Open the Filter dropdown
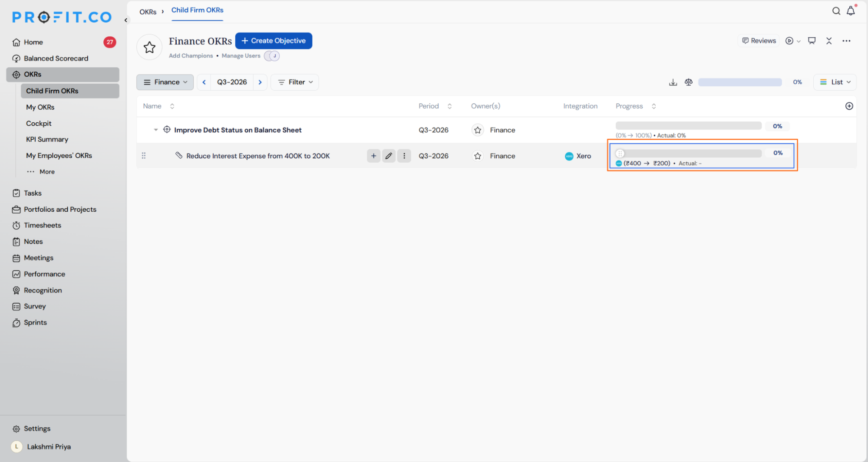 click(295, 82)
